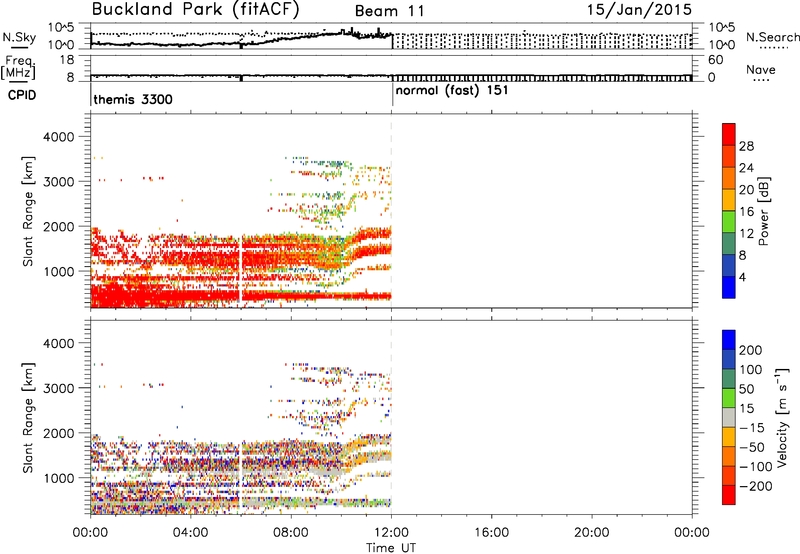Click the 16 dB label of Power colorbar
Viewport: 800px width, 554px height.
tap(746, 211)
